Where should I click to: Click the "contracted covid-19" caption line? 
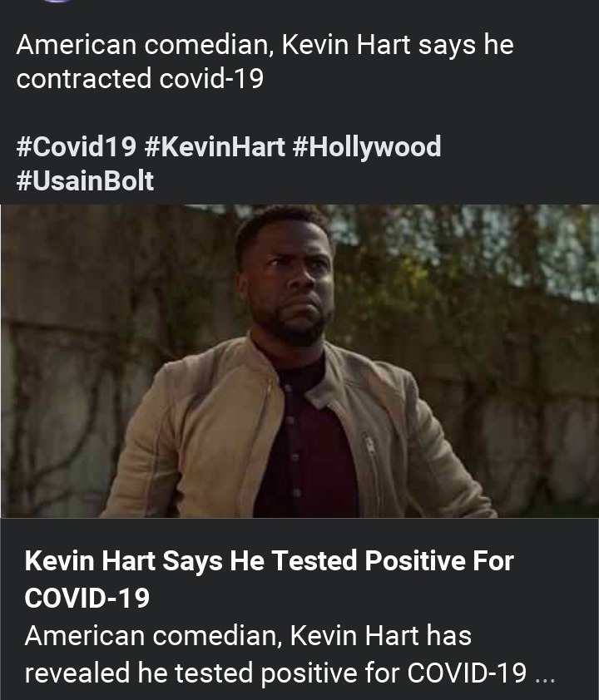(140, 79)
